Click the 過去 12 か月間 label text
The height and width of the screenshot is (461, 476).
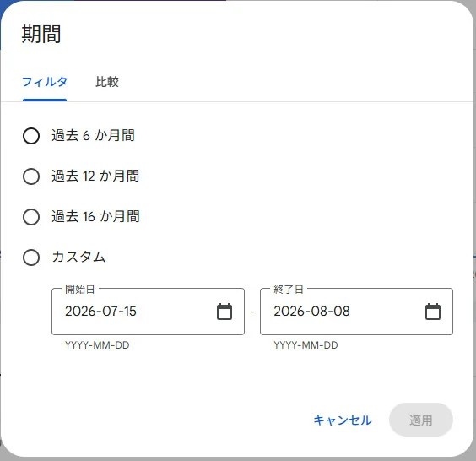95,176
